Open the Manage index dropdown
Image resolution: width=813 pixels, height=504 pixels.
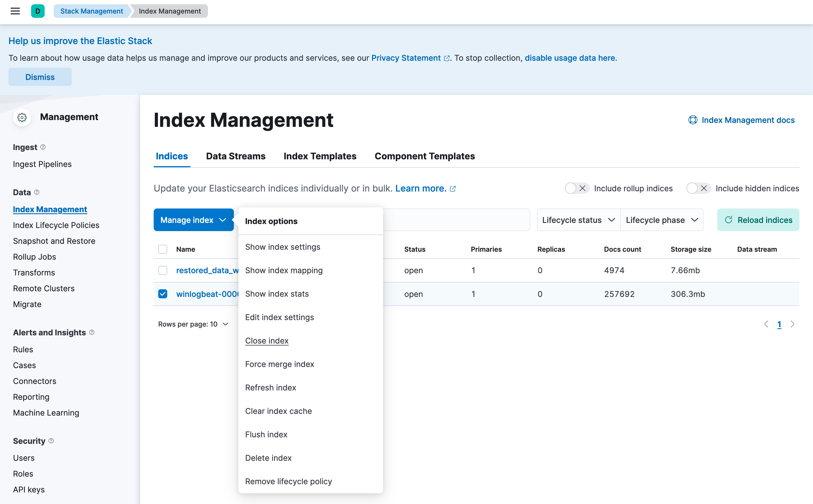point(194,220)
